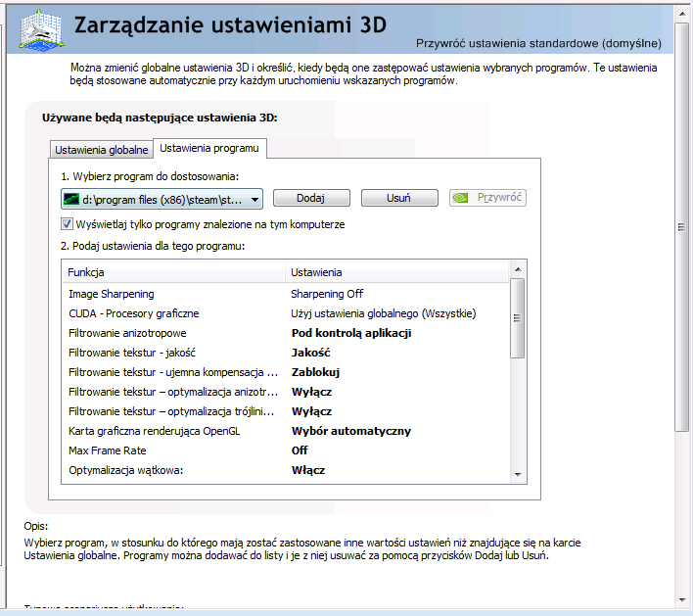This screenshot has height=616, width=693.
Task: Click the main panel scroll-up arrow
Action: [683, 12]
